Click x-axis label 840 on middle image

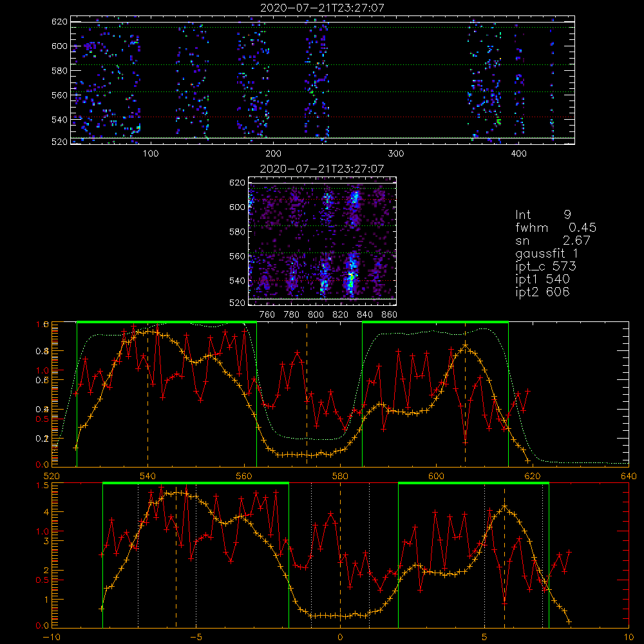[365, 315]
